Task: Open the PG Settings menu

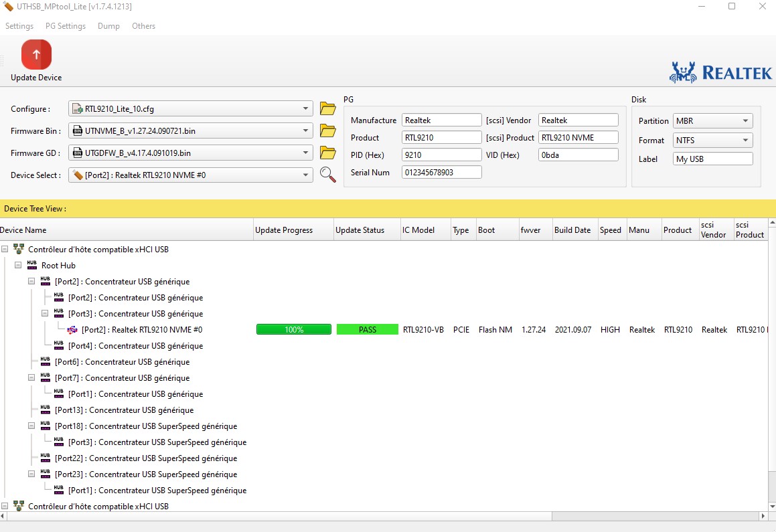Action: [66, 25]
